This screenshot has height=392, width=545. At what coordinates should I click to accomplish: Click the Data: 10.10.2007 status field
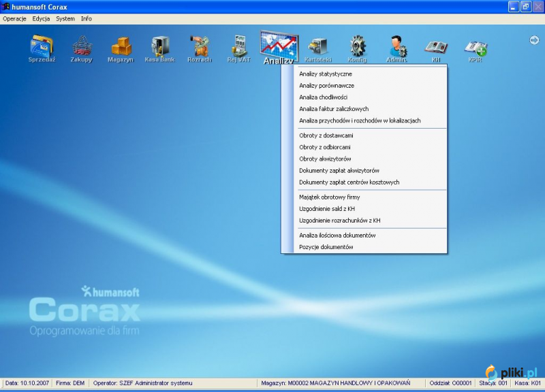[27, 383]
